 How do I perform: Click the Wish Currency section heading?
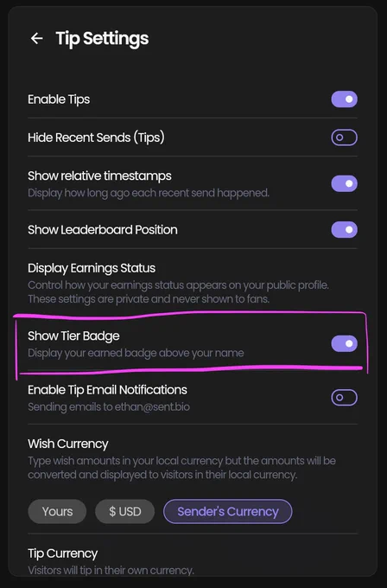(67, 444)
